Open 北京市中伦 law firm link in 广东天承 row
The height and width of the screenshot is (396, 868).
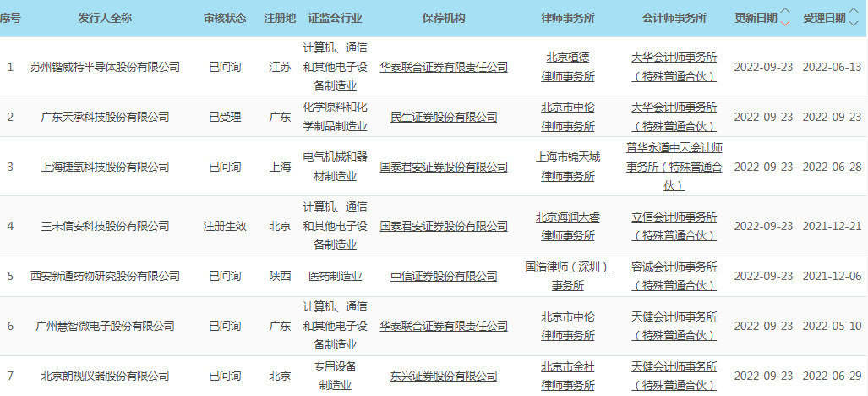568,117
